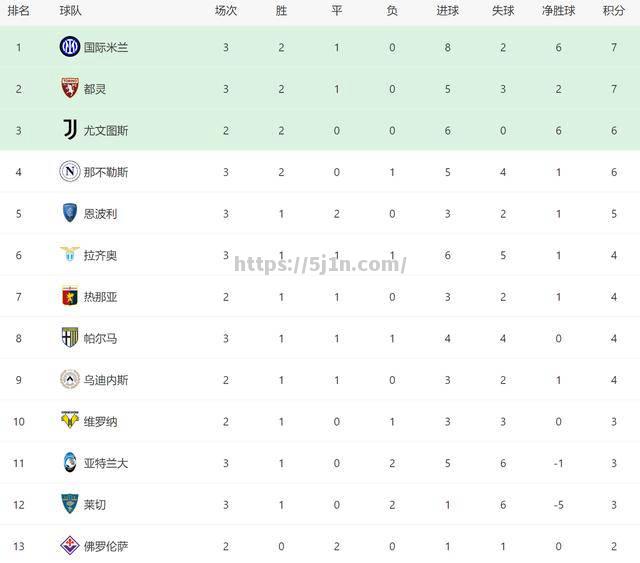Click the Empoli blue shield logo
This screenshot has width=640, height=563.
(70, 213)
